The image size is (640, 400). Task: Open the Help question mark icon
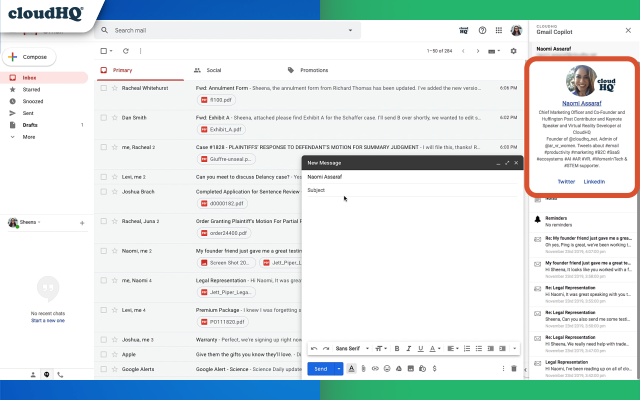tap(482, 30)
